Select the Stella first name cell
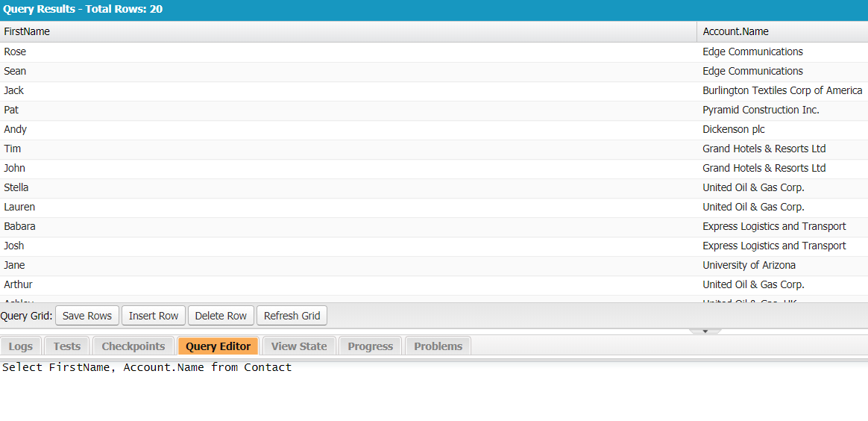The width and height of the screenshot is (868, 421). coord(349,188)
